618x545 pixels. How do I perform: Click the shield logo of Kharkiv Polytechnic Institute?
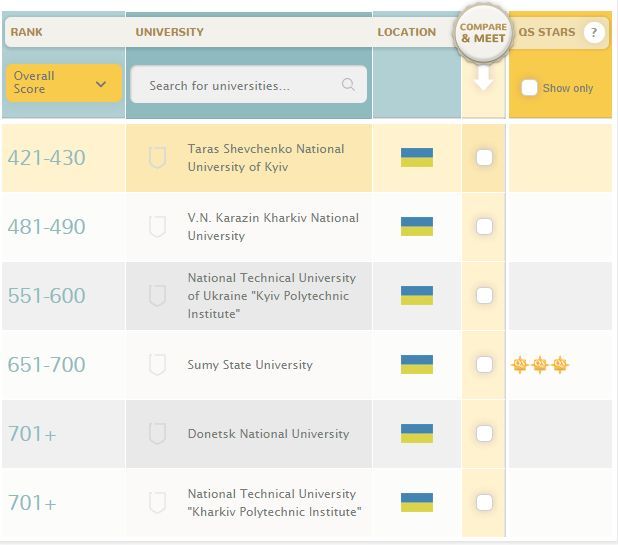(157, 502)
